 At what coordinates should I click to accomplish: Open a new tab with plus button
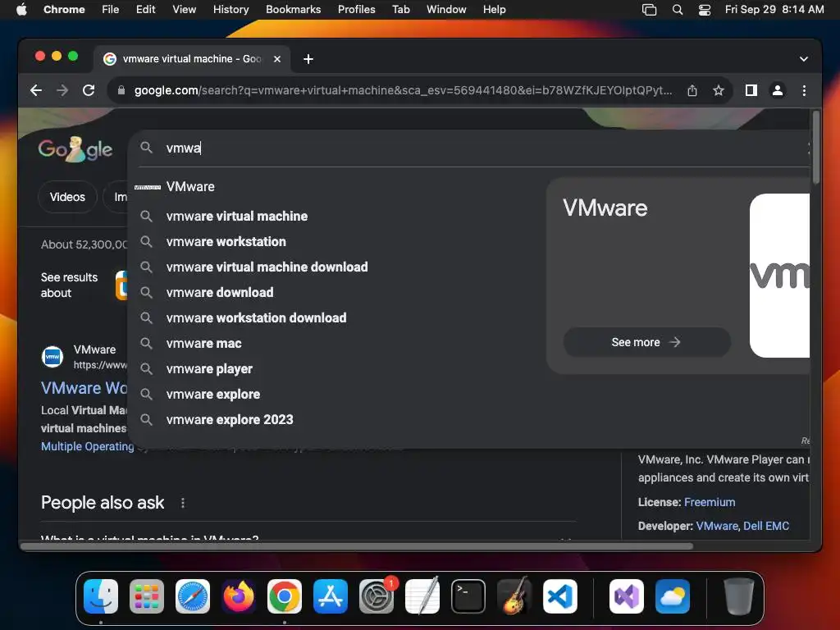pos(308,59)
